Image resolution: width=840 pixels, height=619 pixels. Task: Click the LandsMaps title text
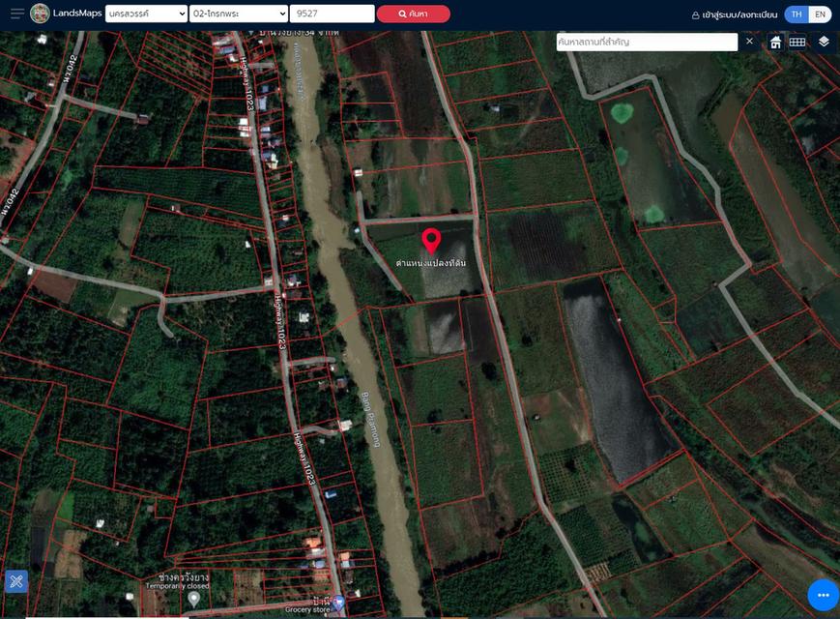77,14
